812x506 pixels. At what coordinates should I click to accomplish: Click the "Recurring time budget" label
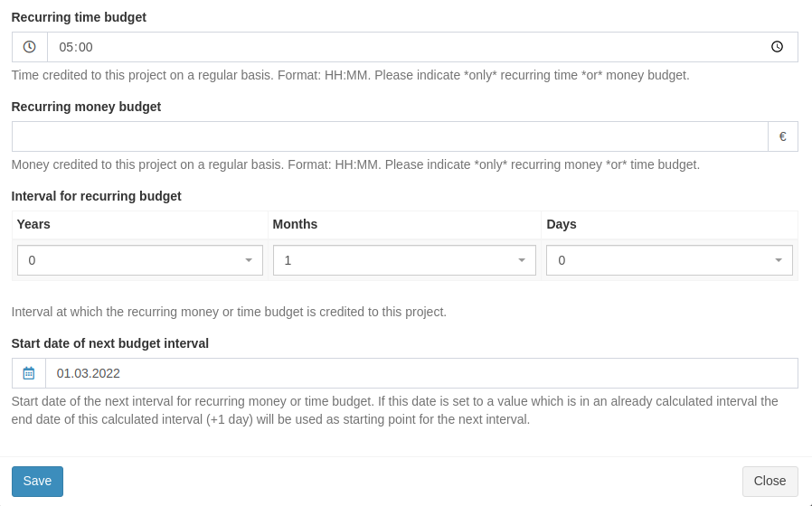tap(79, 17)
